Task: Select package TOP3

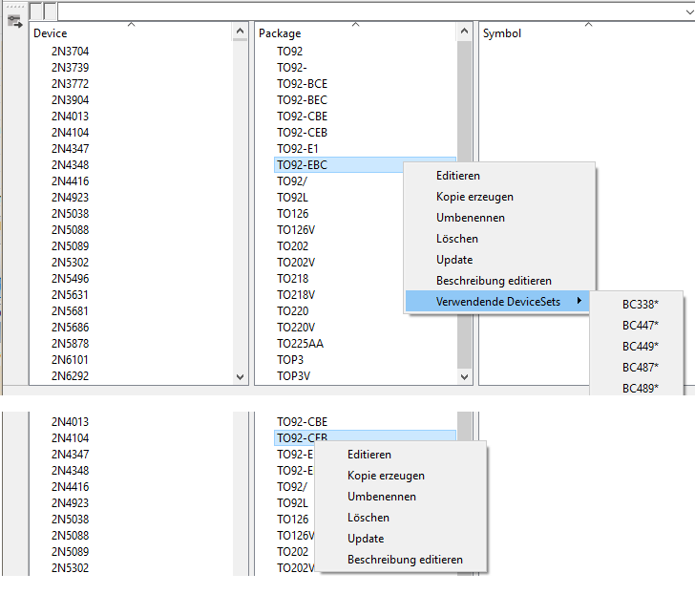Action: click(x=290, y=360)
